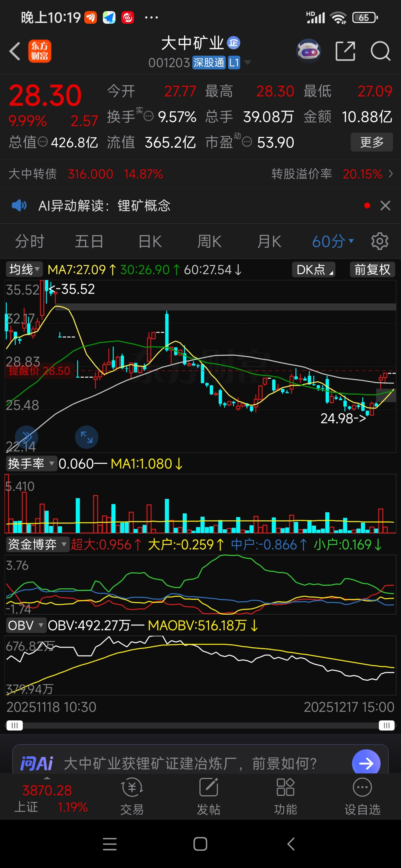The width and height of the screenshot is (401, 868).
Task: Tap Android system back button
Action: pos(291,844)
